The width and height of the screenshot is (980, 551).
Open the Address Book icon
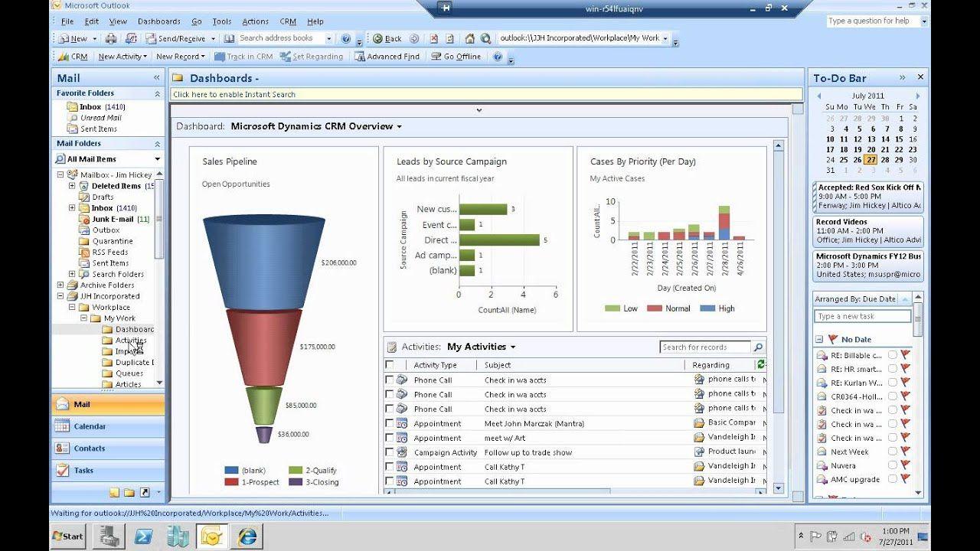(x=228, y=38)
